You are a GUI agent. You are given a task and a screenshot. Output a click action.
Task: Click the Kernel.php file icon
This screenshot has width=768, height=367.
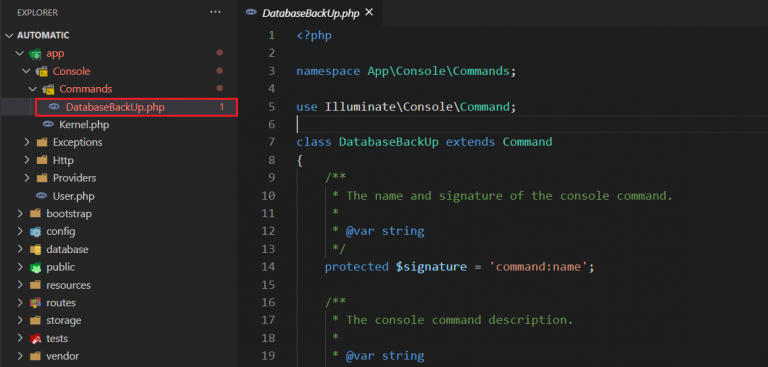coord(48,124)
